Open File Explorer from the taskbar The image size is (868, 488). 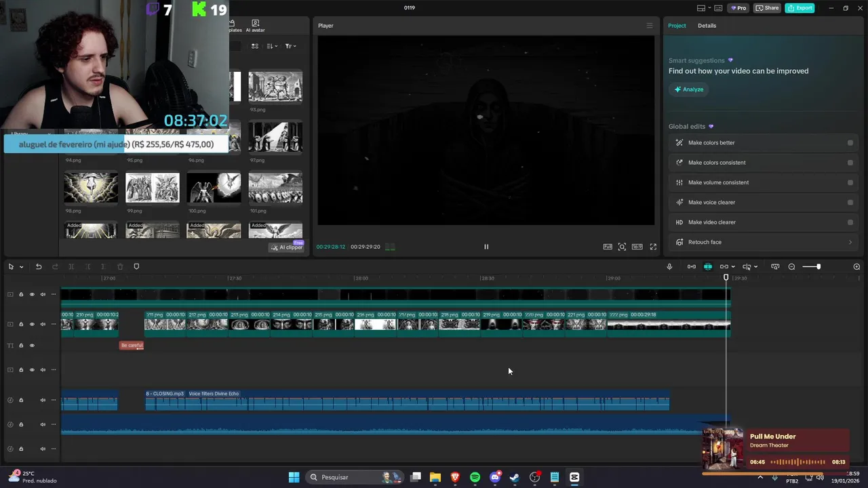pyautogui.click(x=435, y=477)
